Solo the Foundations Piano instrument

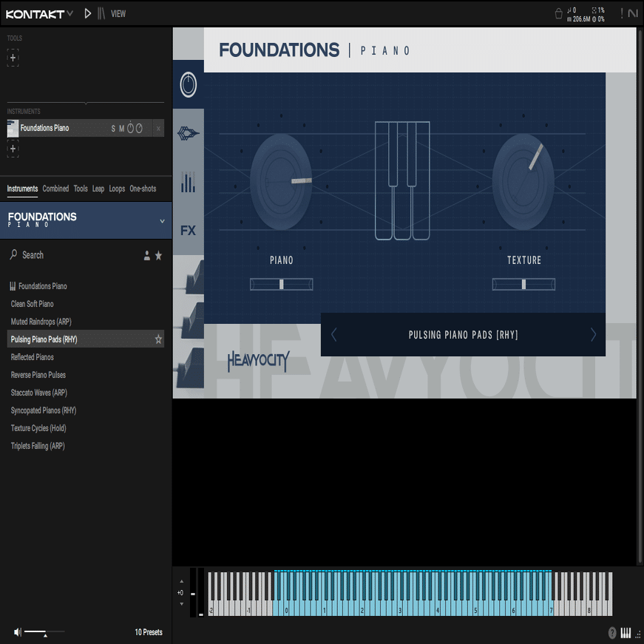(x=113, y=129)
